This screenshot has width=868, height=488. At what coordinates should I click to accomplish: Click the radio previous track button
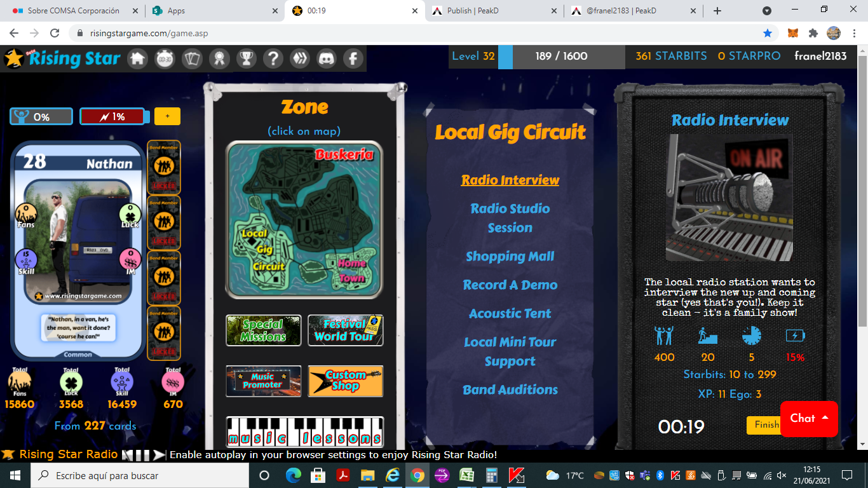click(127, 455)
